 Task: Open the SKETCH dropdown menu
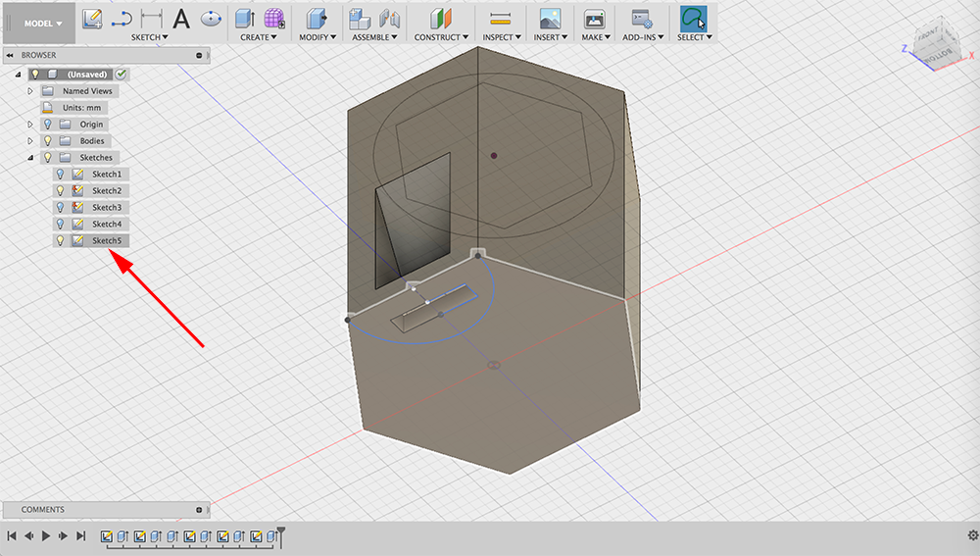point(149,37)
